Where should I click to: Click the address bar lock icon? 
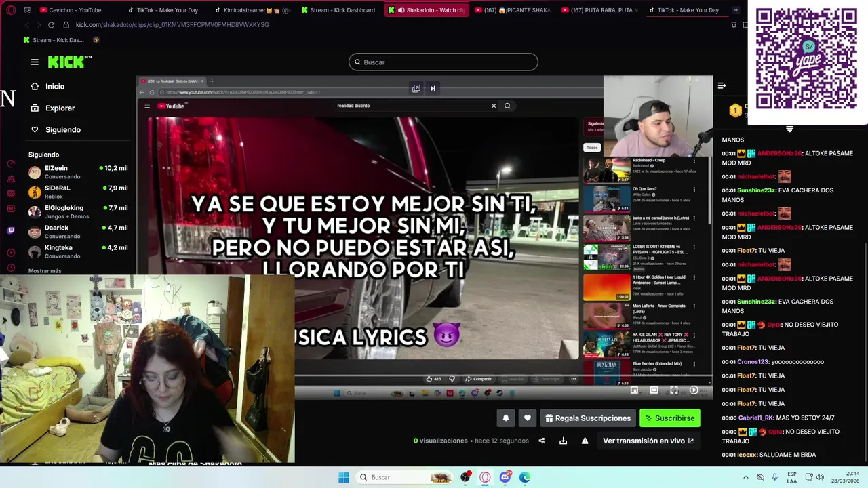point(66,25)
